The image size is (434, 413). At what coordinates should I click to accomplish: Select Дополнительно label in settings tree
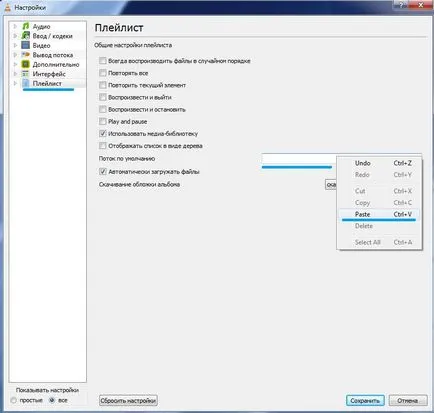pyautogui.click(x=56, y=64)
